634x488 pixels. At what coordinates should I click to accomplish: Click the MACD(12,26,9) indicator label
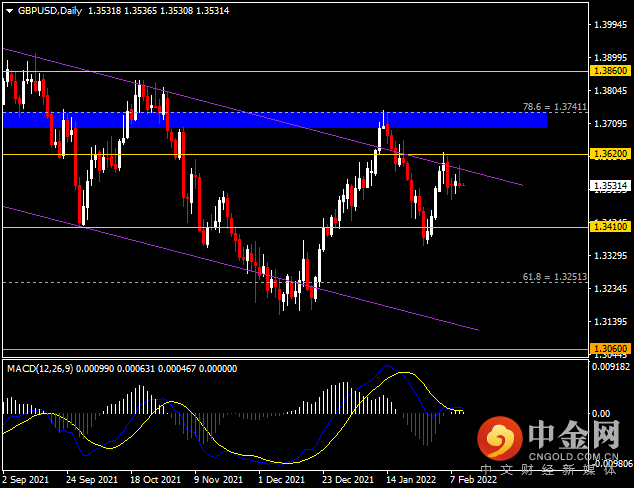tap(40, 368)
